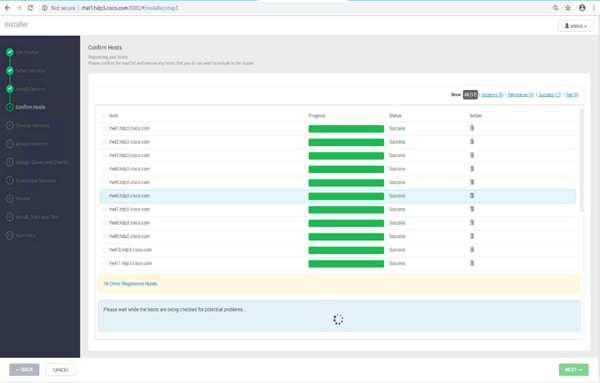The height and width of the screenshot is (383, 600).
Task: Click the Cancel button
Action: point(61,370)
